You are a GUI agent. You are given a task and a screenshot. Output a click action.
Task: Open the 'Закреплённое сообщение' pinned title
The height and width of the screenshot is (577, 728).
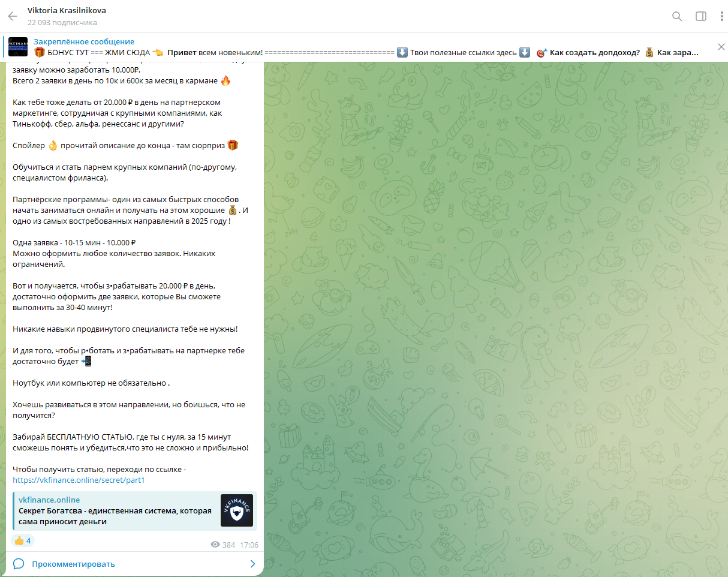pyautogui.click(x=84, y=41)
